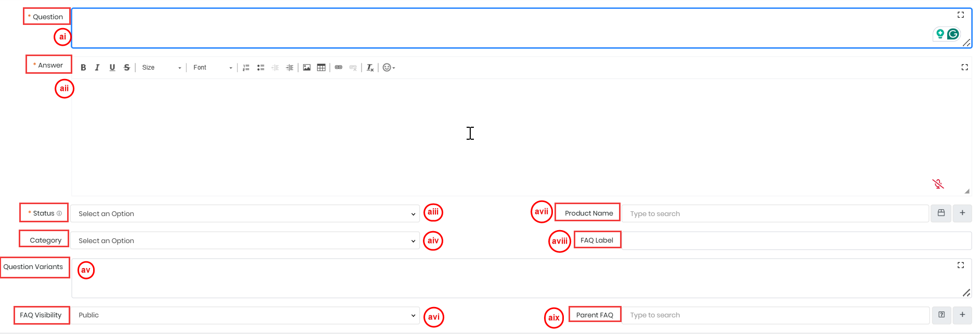
Task: Remove formatting from selected text
Action: click(x=370, y=68)
